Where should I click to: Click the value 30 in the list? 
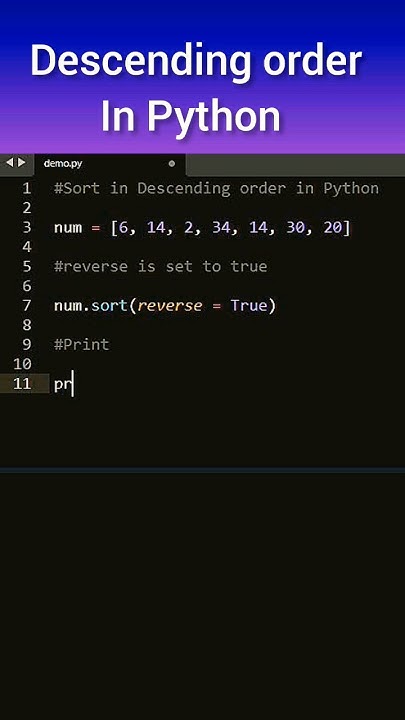(x=295, y=227)
